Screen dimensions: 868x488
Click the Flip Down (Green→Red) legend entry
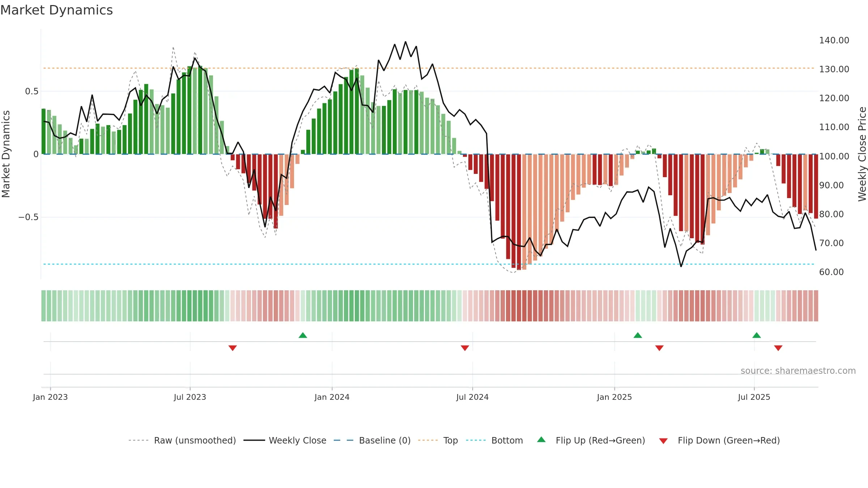[719, 440]
